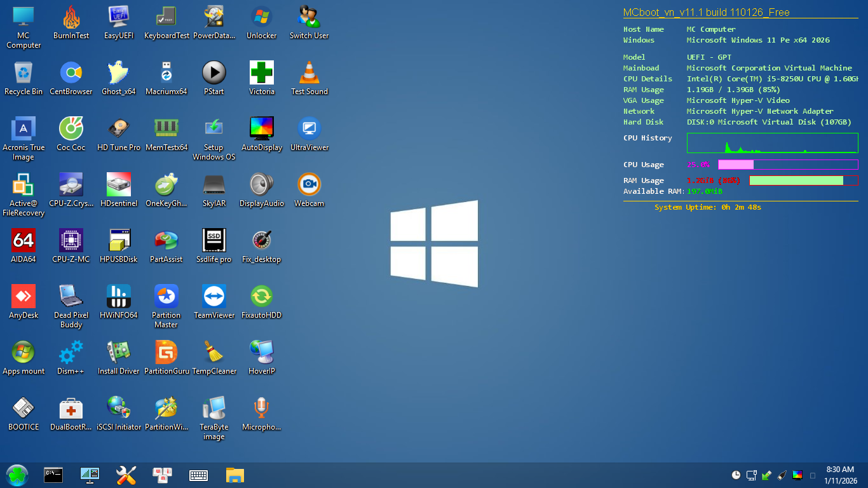The image size is (868, 488).
Task: Select the HD Tune Pro icon
Action: (119, 130)
